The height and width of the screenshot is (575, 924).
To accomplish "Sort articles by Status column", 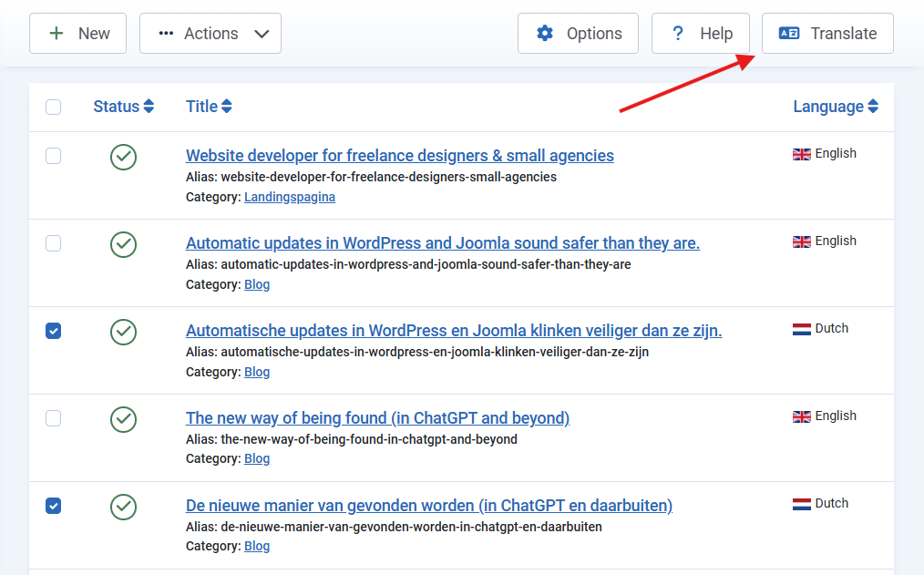I will point(123,107).
